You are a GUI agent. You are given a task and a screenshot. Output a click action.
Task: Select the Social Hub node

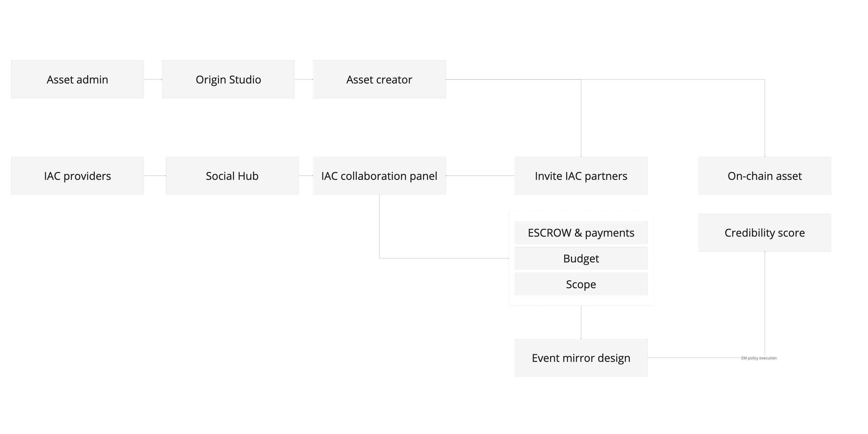(x=232, y=176)
